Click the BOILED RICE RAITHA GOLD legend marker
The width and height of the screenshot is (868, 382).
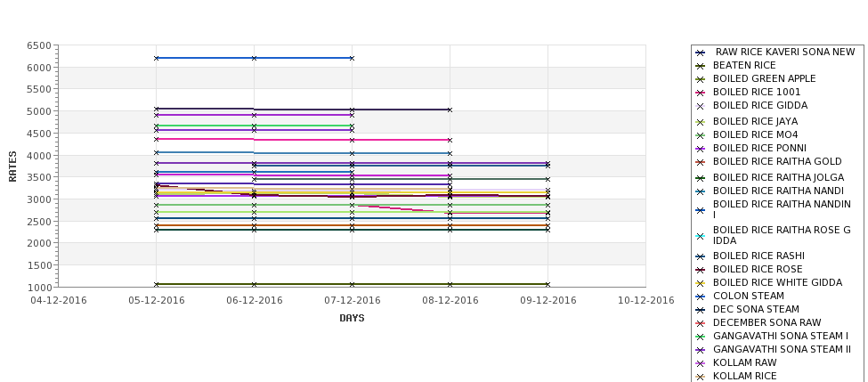(701, 162)
